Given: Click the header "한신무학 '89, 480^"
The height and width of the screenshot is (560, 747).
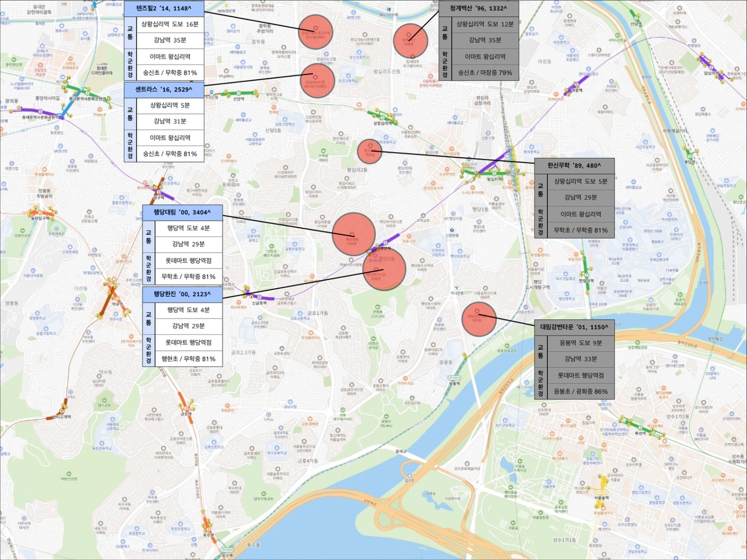Looking at the screenshot, I should click(574, 166).
